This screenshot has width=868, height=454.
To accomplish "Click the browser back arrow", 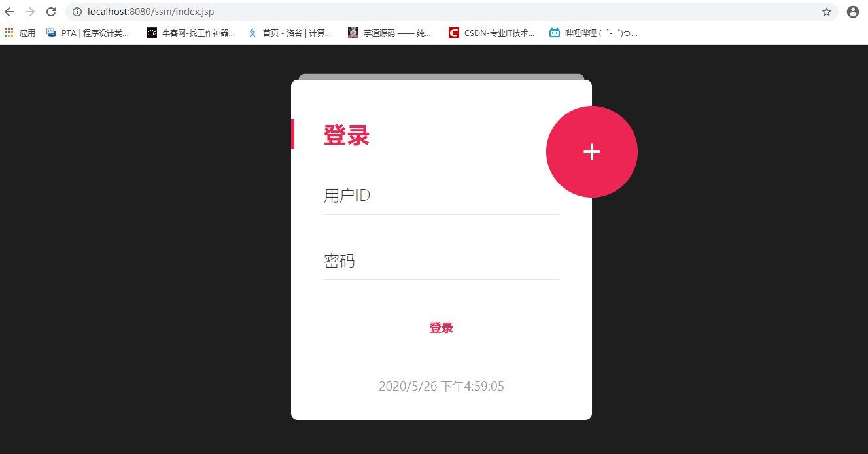I will 9,12.
